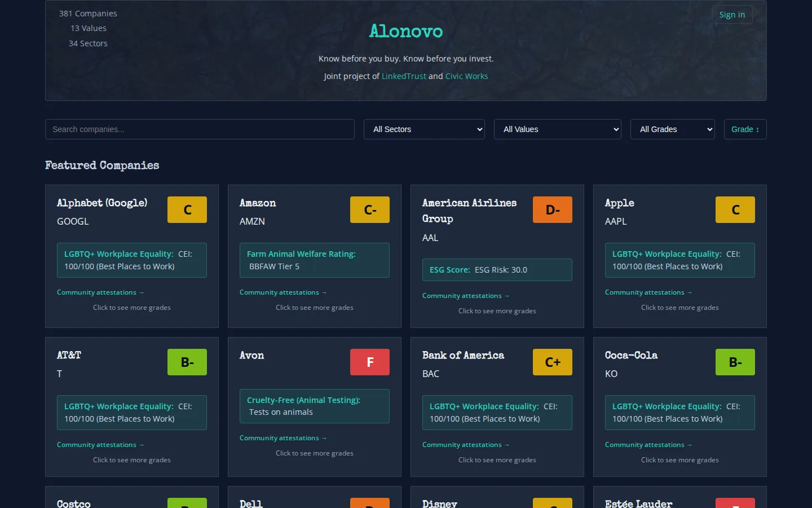Click American Airlines' D- grade badge

[x=553, y=209]
